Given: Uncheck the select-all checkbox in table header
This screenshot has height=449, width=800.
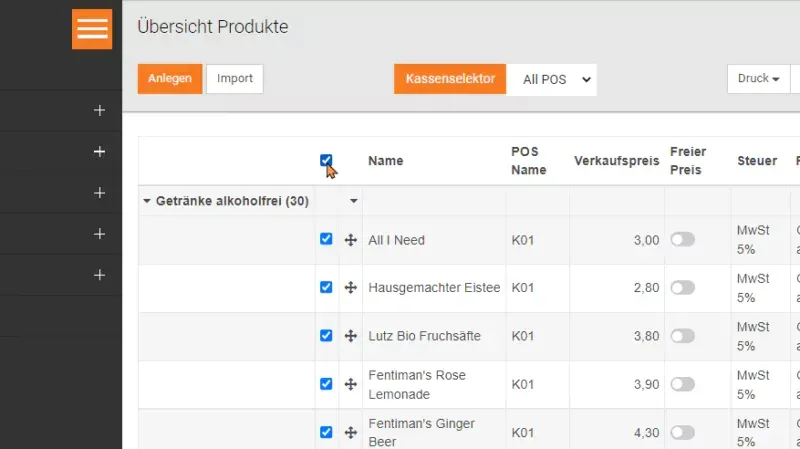Looking at the screenshot, I should [x=326, y=160].
